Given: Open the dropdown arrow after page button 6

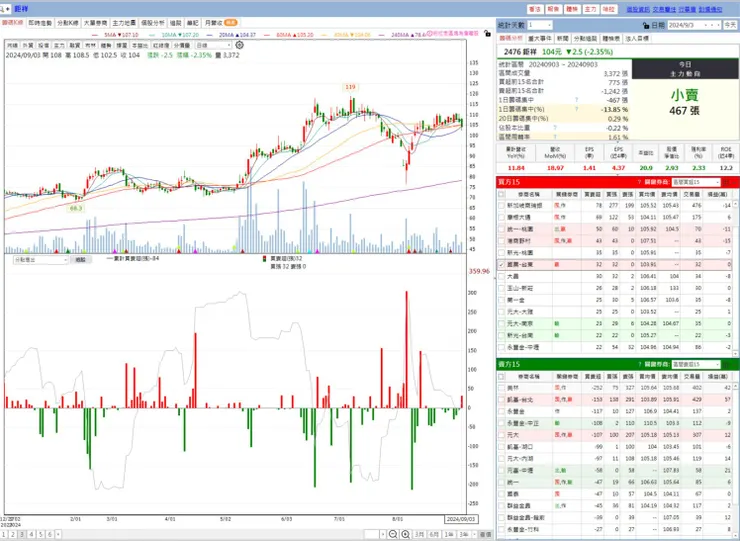Looking at the screenshot, I should (x=58, y=534).
